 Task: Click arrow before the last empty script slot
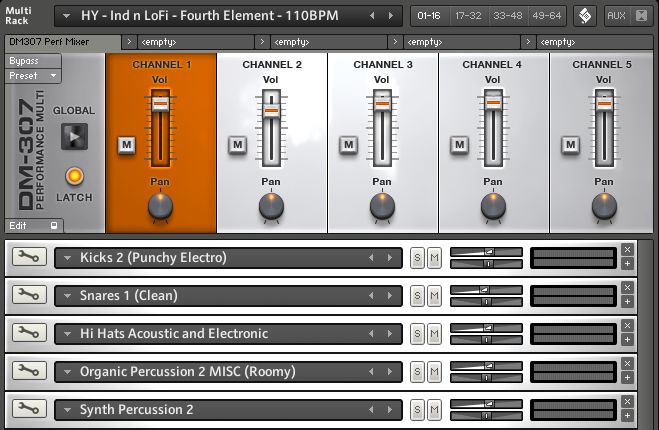528,42
